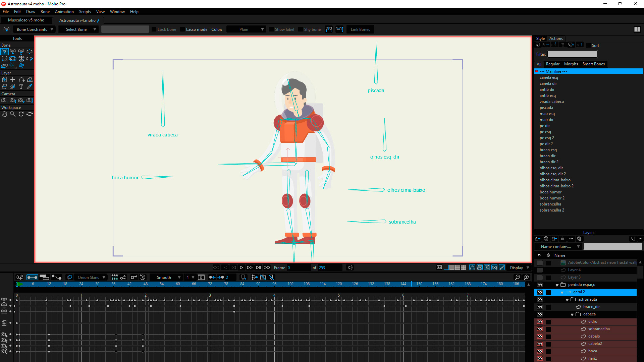The width and height of the screenshot is (644, 362).
Task: Select the Eyedropper tool
Action: (x=30, y=86)
